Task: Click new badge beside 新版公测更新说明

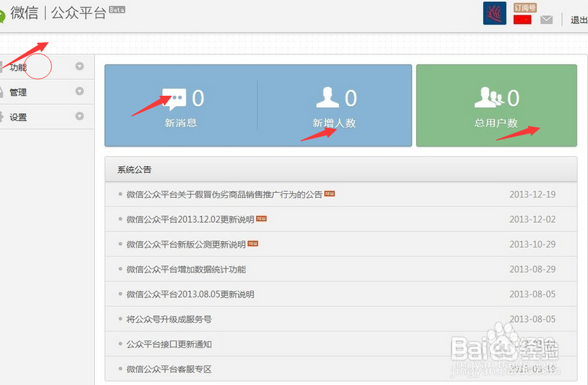Action: coord(253,244)
